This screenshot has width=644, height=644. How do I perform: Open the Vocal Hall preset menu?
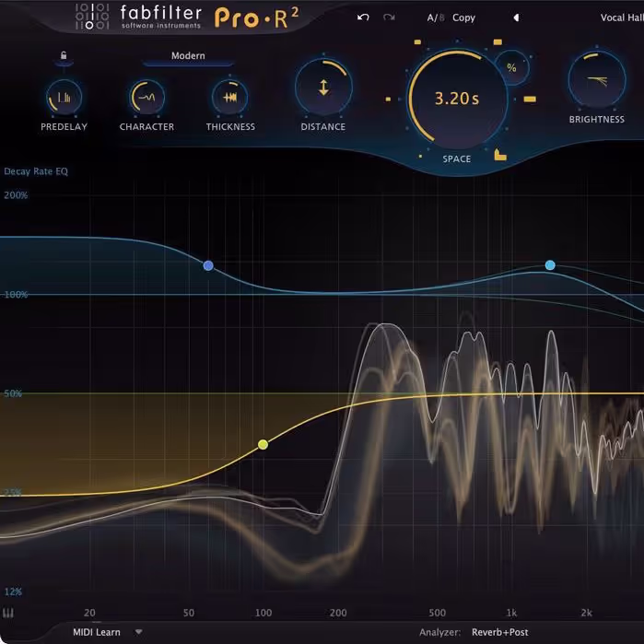pos(620,18)
